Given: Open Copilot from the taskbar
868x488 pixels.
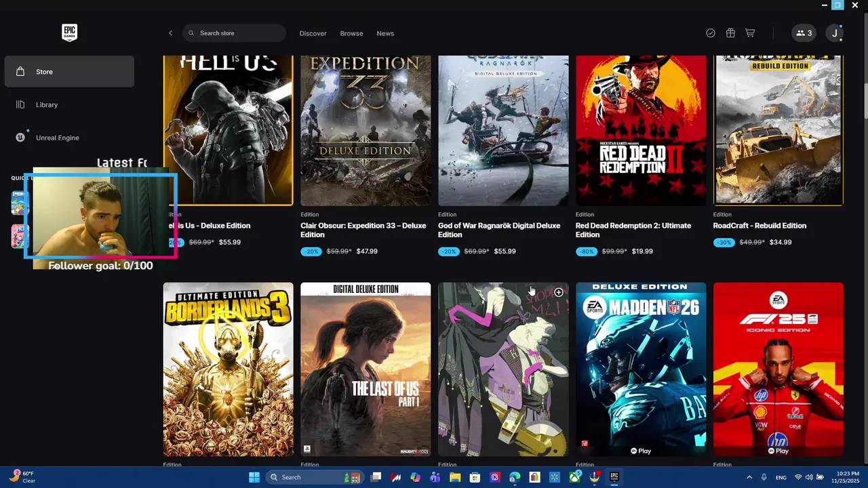Looking at the screenshot, I should pos(416,477).
